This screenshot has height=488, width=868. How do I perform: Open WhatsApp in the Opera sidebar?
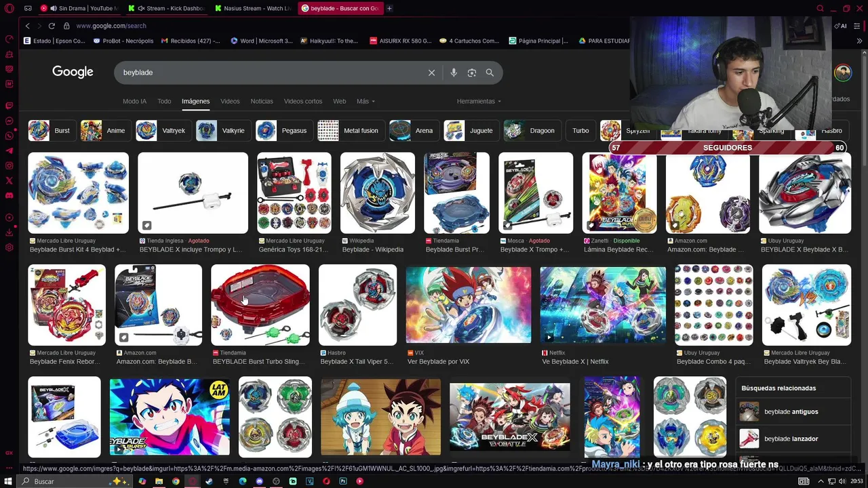click(9, 136)
